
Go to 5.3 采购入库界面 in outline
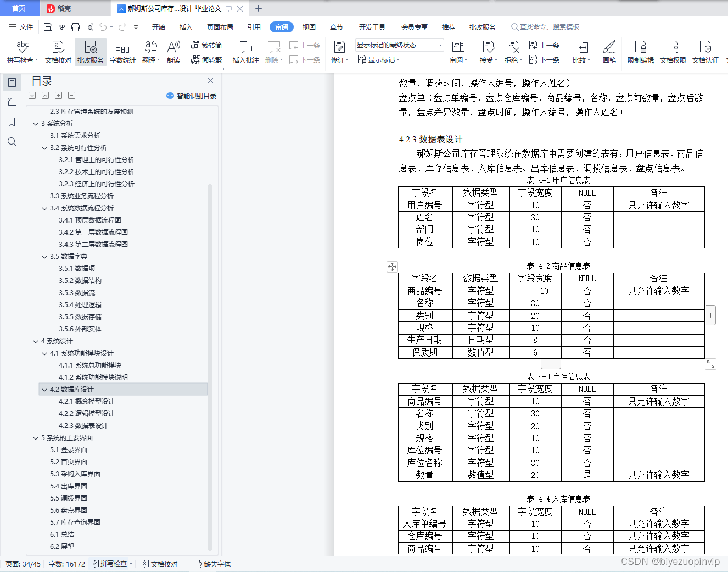75,474
